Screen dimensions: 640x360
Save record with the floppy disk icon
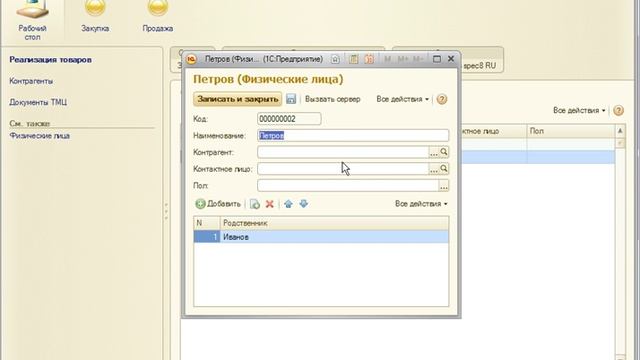pos(291,99)
